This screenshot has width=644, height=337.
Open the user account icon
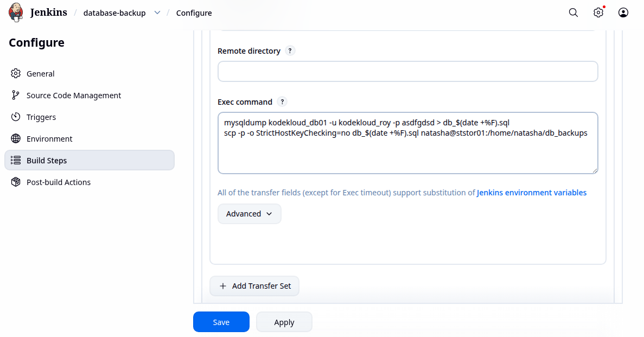click(x=623, y=12)
